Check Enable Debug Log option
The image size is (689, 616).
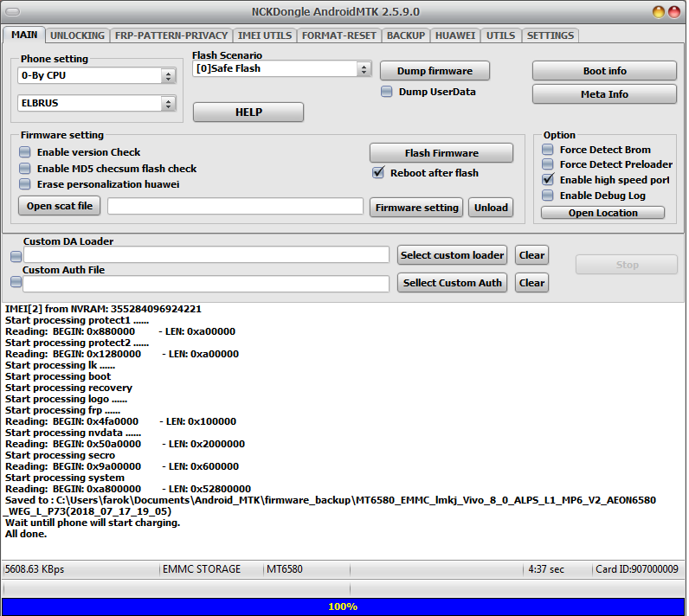click(548, 195)
